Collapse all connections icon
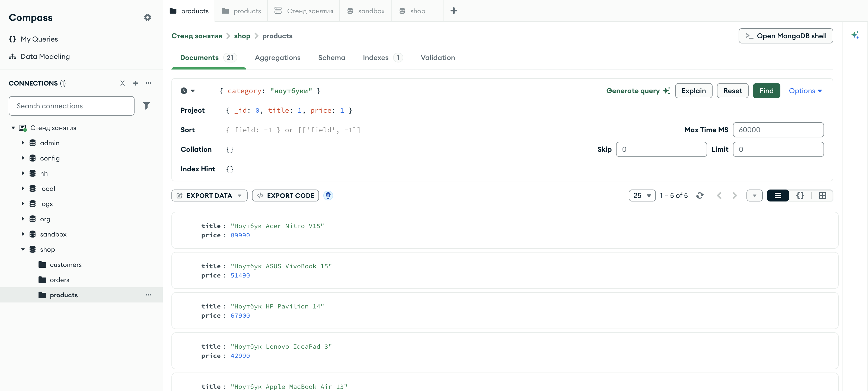868x391 pixels. [x=122, y=83]
